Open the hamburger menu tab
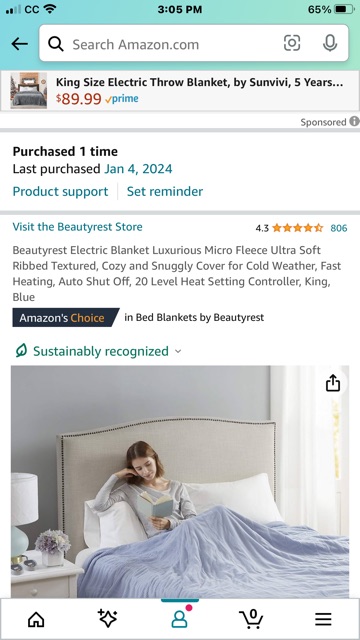Image resolution: width=360 pixels, height=640 pixels. (323, 620)
